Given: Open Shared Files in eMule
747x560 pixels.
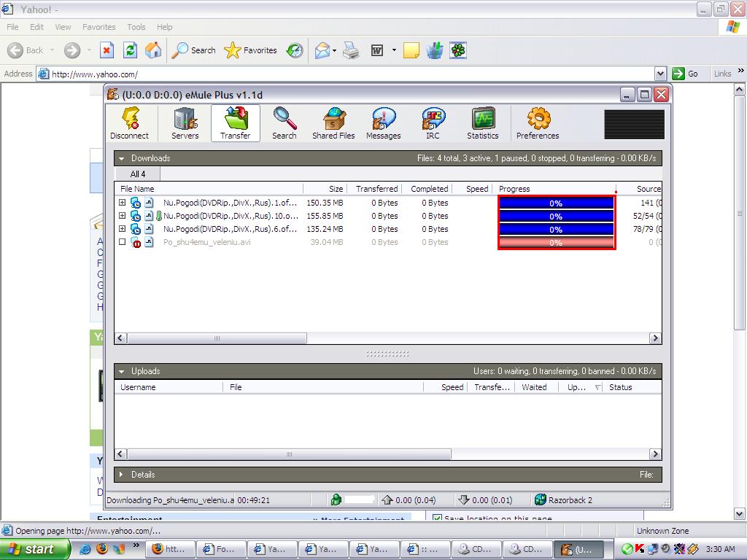Looking at the screenshot, I should coord(333,124).
